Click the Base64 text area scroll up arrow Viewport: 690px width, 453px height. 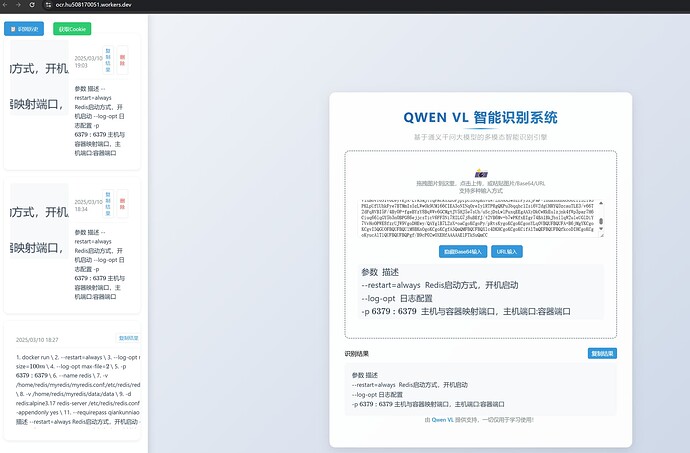click(601, 203)
